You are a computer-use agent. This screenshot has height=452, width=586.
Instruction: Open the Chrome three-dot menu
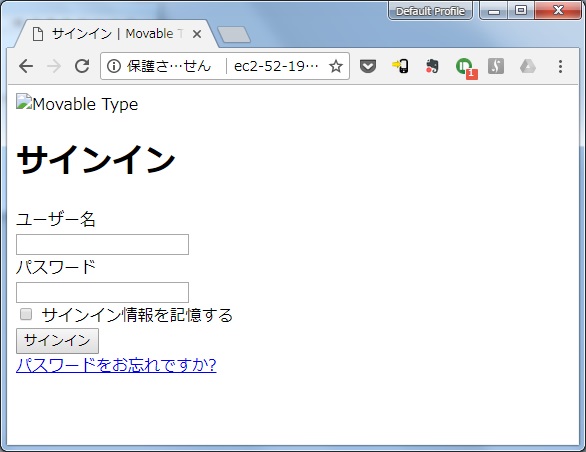point(560,67)
